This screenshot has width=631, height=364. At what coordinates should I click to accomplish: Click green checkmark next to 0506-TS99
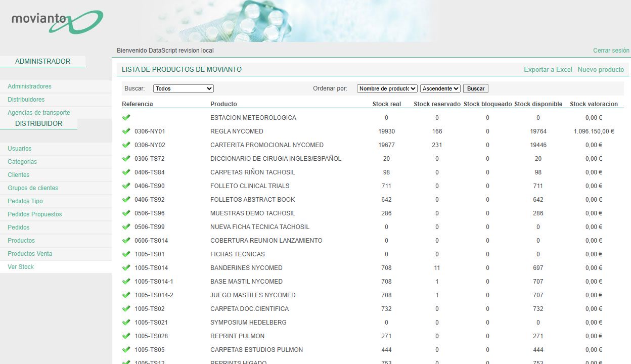[126, 227]
